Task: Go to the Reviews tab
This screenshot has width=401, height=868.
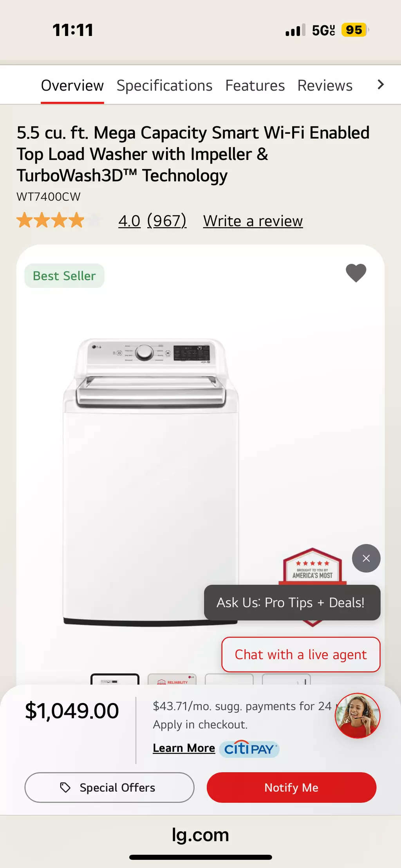Action: pos(325,85)
